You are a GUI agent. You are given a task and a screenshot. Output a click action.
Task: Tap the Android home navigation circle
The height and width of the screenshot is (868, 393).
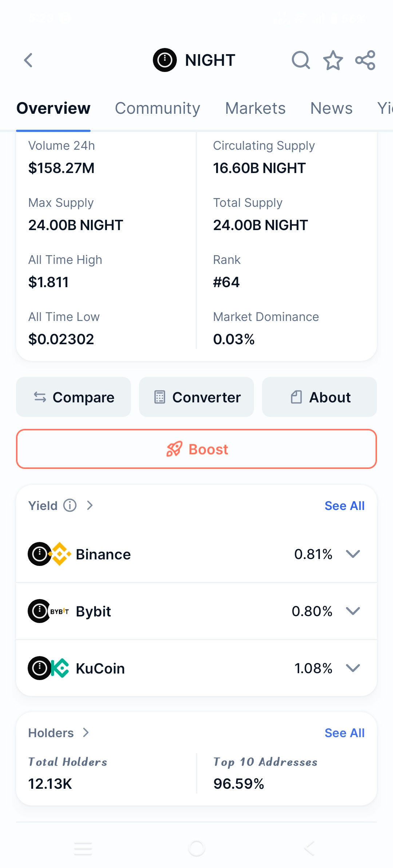[196, 849]
